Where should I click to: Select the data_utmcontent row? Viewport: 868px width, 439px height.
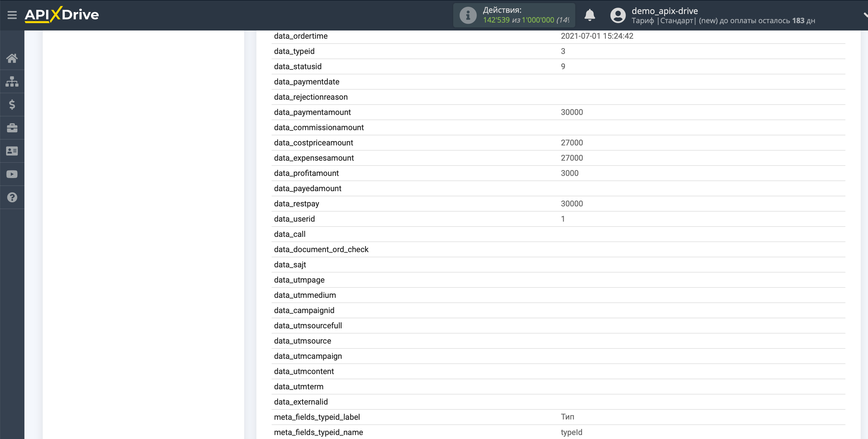[558, 371]
